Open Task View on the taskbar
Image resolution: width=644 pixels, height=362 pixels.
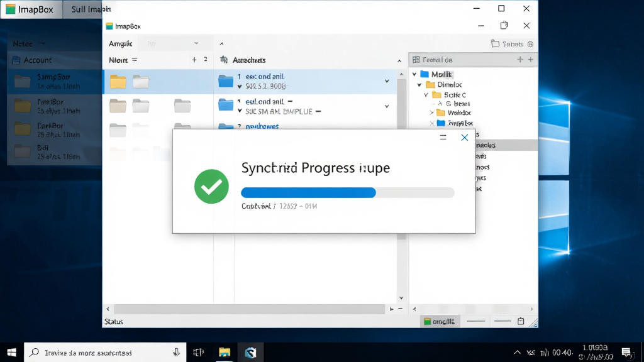point(198,352)
